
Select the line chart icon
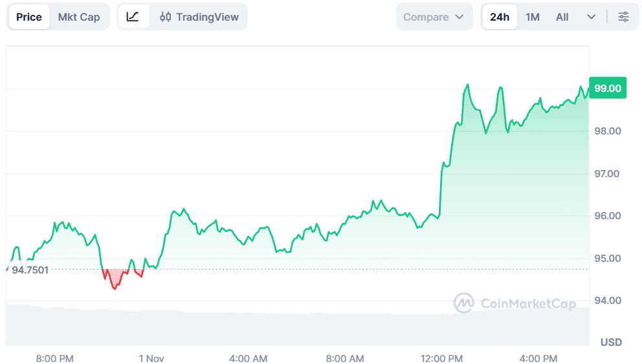pos(133,17)
